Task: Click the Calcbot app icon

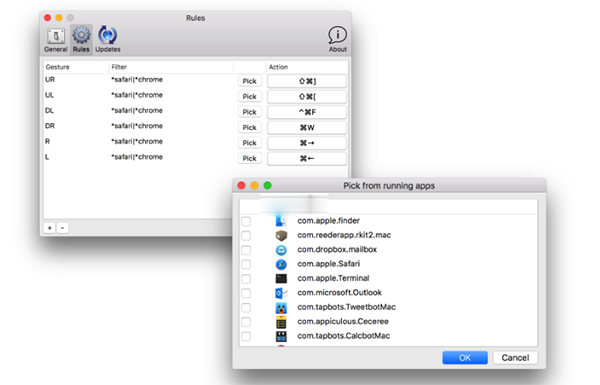Action: [x=281, y=337]
